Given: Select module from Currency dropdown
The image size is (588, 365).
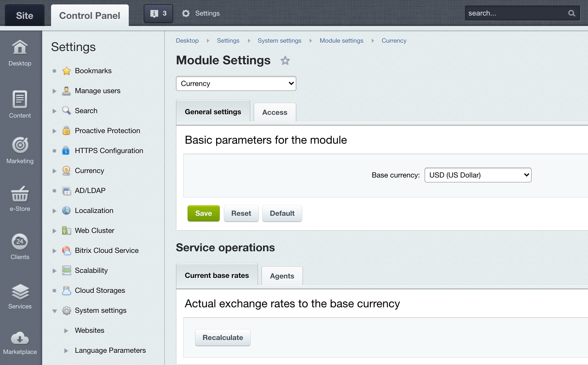Looking at the screenshot, I should 236,83.
